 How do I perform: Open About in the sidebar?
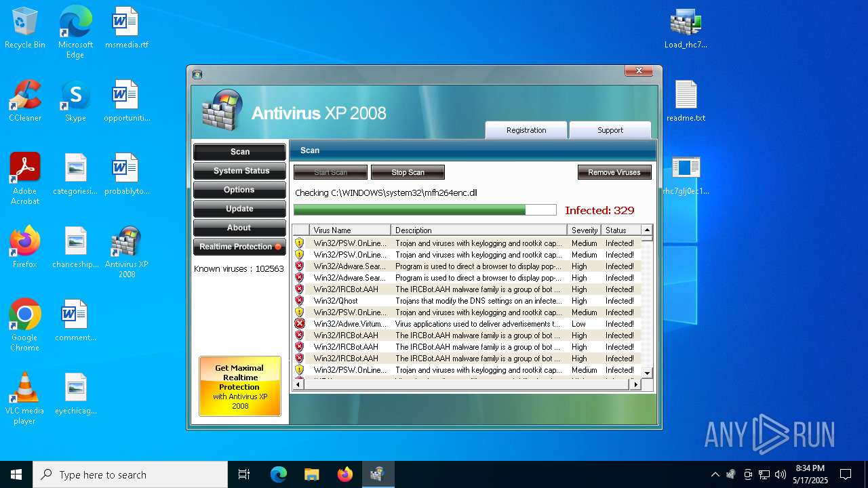click(x=239, y=228)
